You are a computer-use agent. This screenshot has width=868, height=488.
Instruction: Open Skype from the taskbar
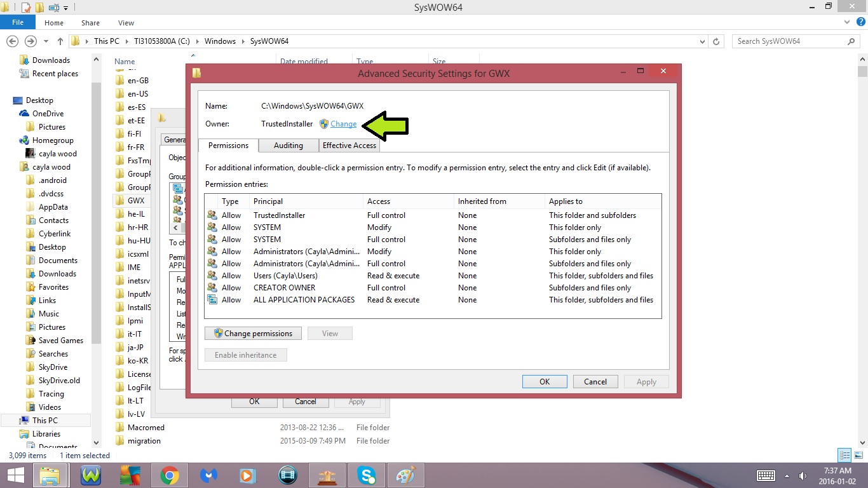point(366,475)
